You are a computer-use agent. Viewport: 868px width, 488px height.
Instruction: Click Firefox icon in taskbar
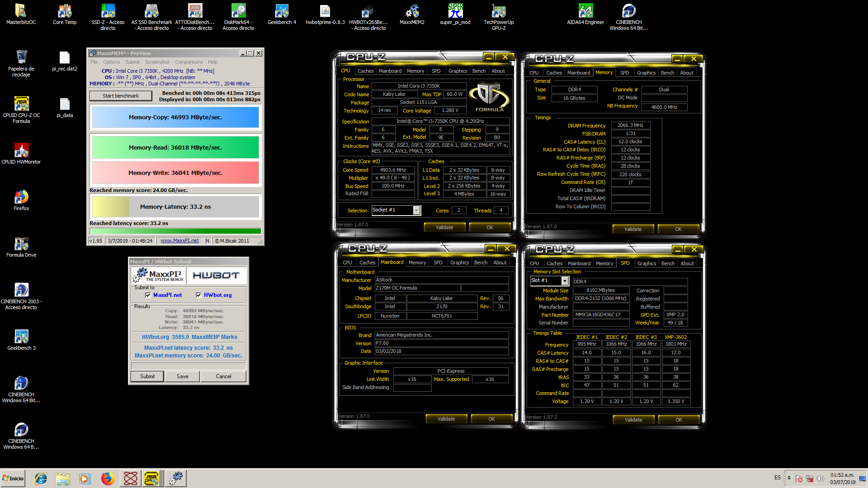(108, 479)
